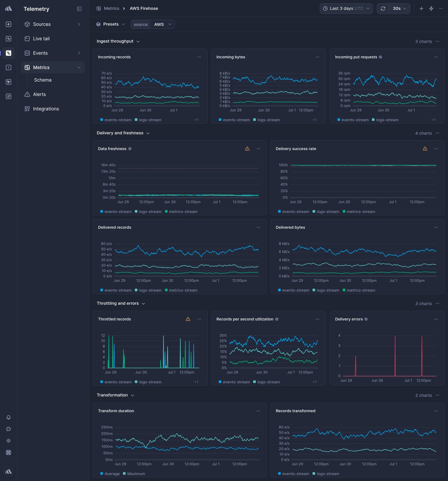The width and height of the screenshot is (448, 481).
Task: Open Integrations in sidebar
Action: pyautogui.click(x=53, y=109)
